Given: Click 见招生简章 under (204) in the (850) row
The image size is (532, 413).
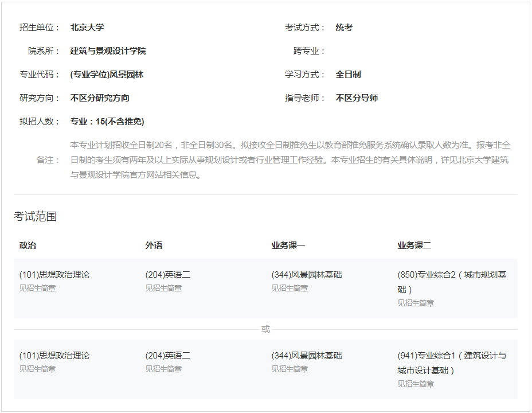Looking at the screenshot, I should point(163,288).
